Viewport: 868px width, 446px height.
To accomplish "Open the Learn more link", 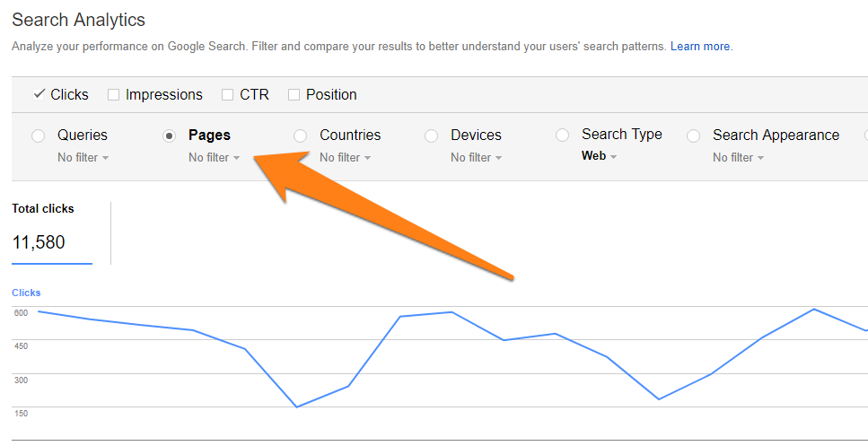I will (x=700, y=46).
